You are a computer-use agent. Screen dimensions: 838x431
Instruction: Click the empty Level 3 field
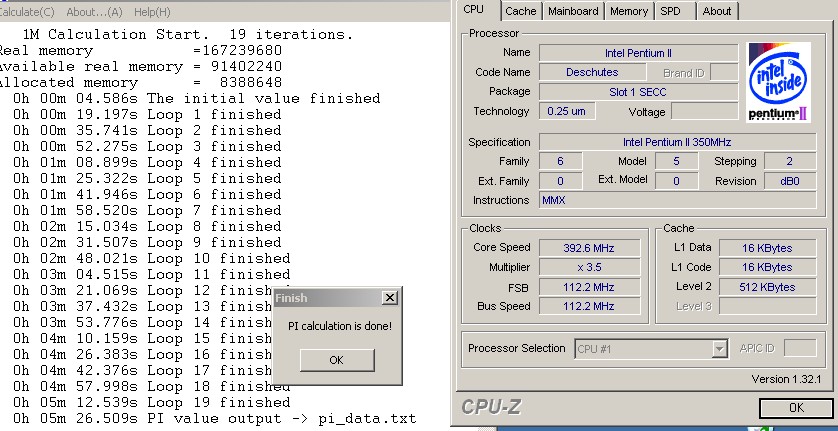click(x=767, y=306)
